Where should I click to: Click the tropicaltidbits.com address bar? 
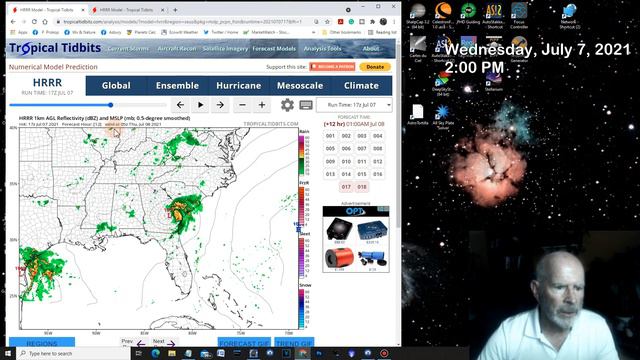(182, 22)
